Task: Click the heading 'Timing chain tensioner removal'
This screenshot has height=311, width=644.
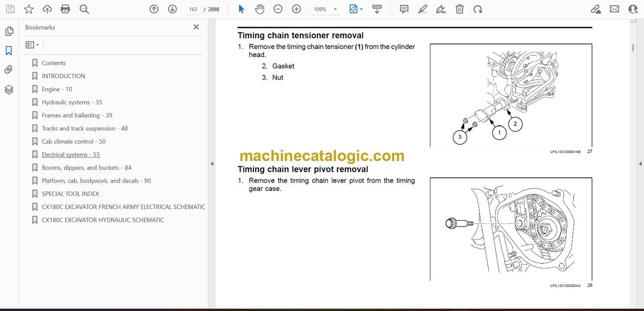Action: (301, 36)
